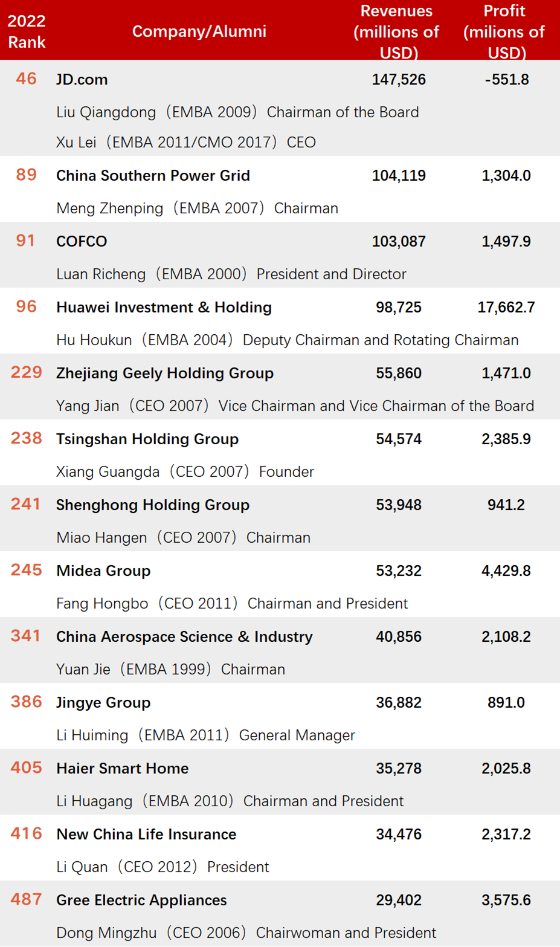Viewport: 560px width, 947px height.
Task: Select the Revenues column header
Action: (x=396, y=31)
